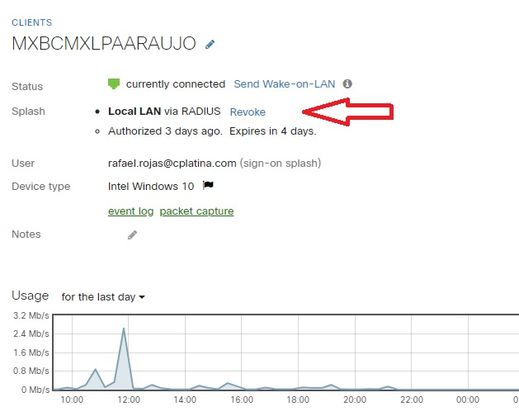Screen dimensions: 519x417
Task: Edit Notes using the pencil icon
Action: pos(132,235)
